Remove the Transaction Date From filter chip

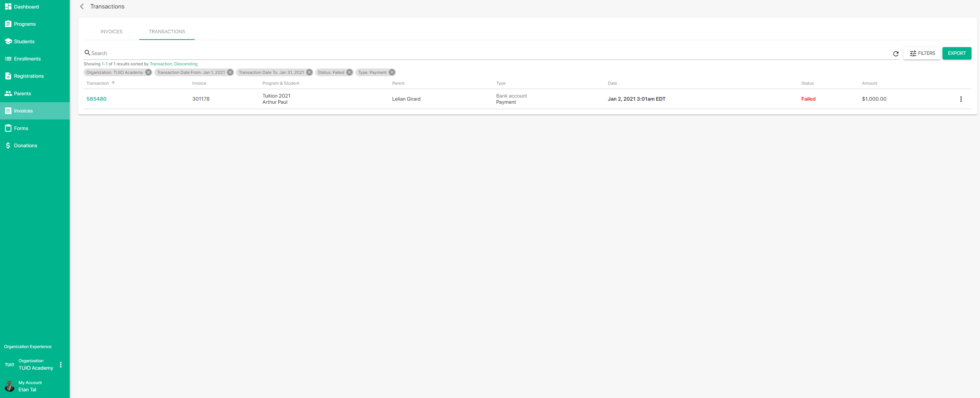[230, 72]
